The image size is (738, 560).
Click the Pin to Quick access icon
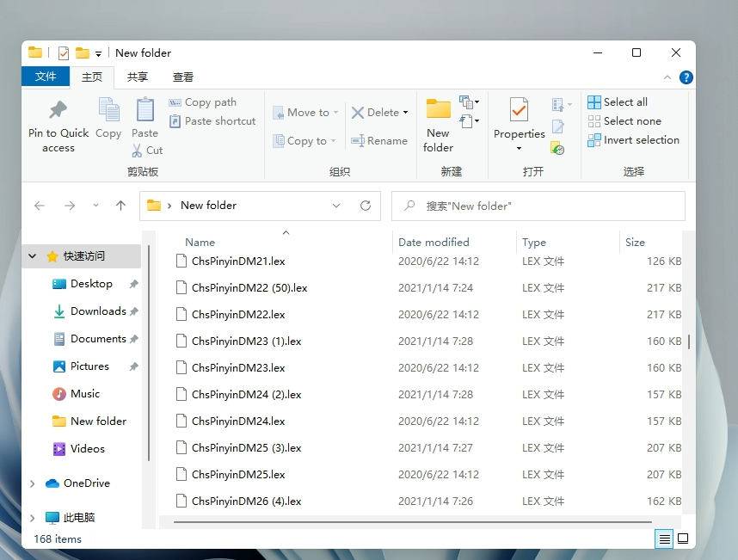point(58,120)
